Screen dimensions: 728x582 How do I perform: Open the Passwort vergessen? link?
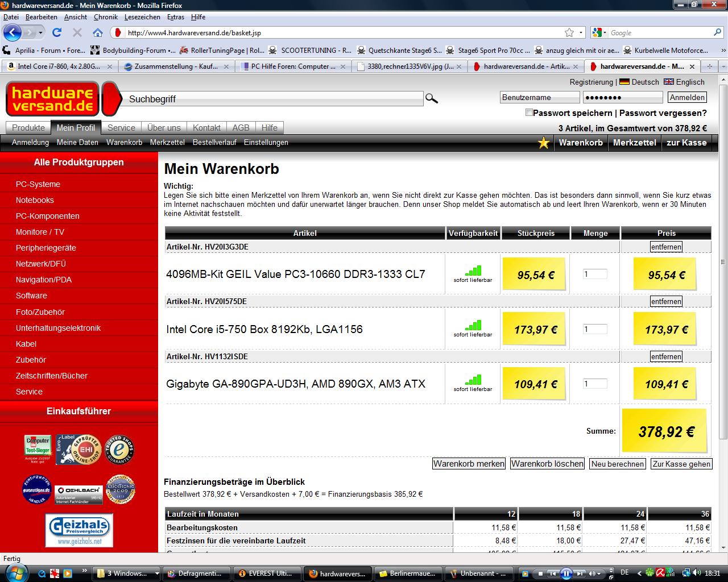(663, 113)
